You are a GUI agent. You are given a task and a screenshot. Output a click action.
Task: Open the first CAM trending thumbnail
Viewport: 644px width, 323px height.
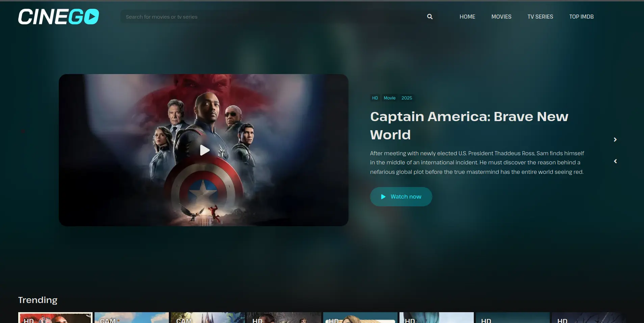[132, 318]
